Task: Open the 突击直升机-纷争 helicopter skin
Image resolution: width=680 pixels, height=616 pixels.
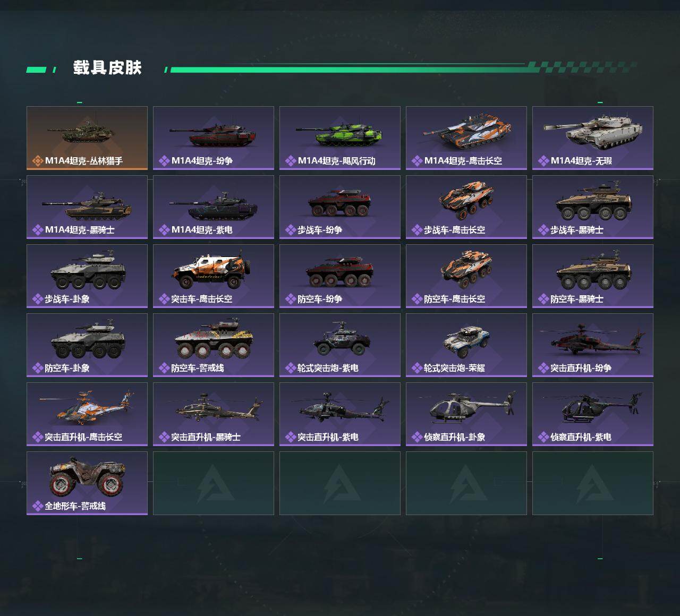Action: pos(593,345)
